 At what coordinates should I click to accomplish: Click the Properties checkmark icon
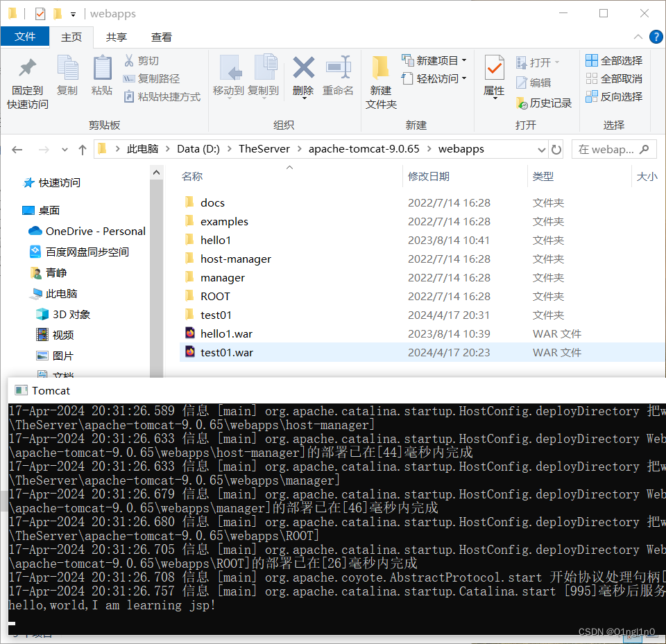(x=495, y=67)
